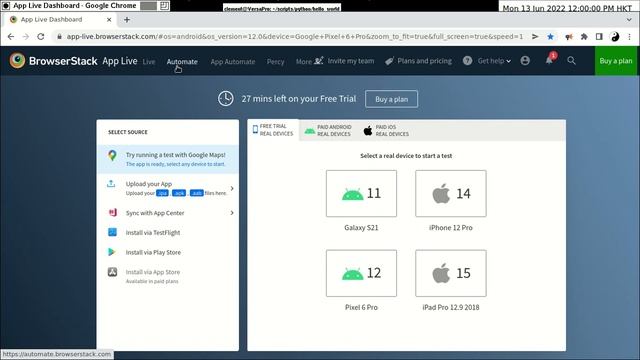Screen dimensions: 640x360
Task: Switch to Paid iOS Real Devices tab
Action: tap(386, 131)
